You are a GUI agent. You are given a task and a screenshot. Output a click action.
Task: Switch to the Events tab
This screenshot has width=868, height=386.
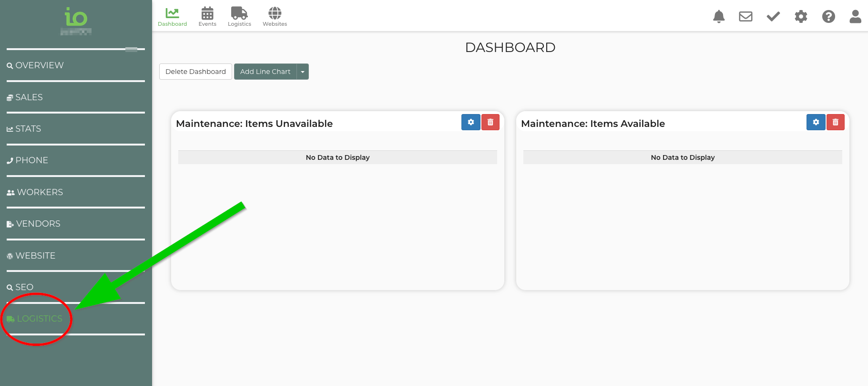click(x=207, y=17)
